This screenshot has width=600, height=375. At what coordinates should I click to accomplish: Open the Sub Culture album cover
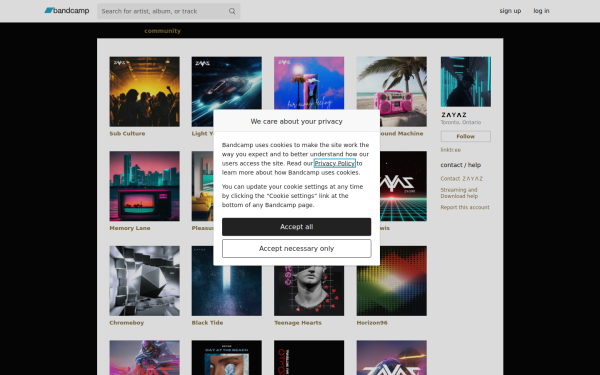[x=144, y=91]
